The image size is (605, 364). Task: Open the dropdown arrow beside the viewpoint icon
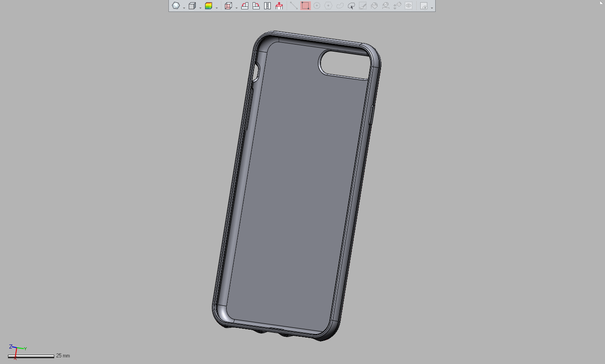[x=184, y=7]
